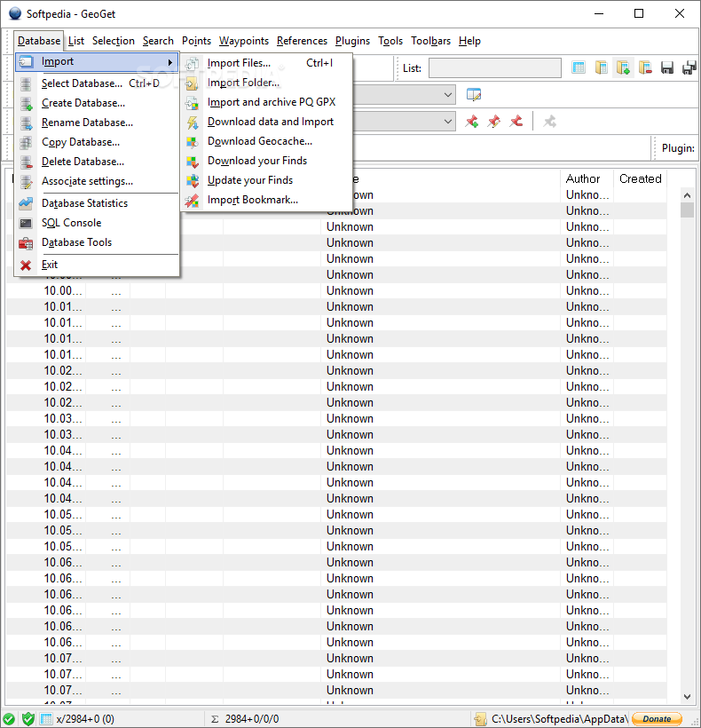
Task: Open Database Statistics
Action: tap(97, 203)
